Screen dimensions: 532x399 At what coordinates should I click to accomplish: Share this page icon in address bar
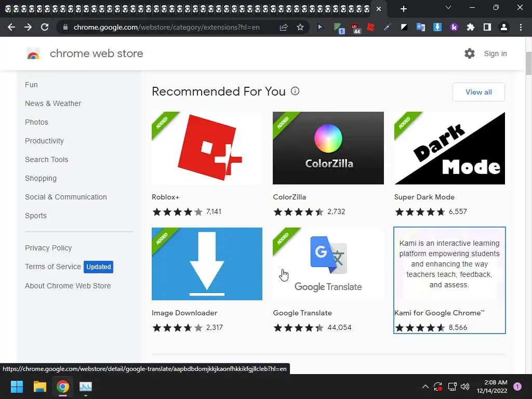click(x=284, y=27)
